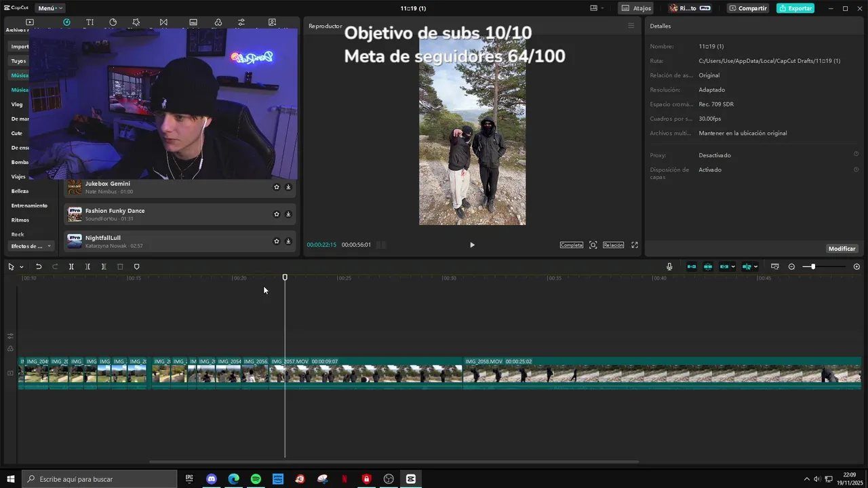Toggle auto snapping in timeline

click(708, 267)
